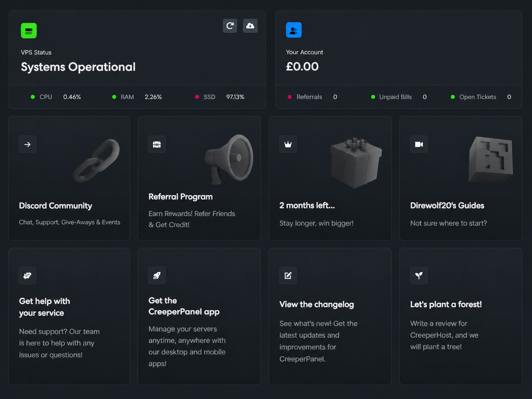Click the creeper block graphic
This screenshot has height=399, width=532.
pyautogui.click(x=491, y=159)
